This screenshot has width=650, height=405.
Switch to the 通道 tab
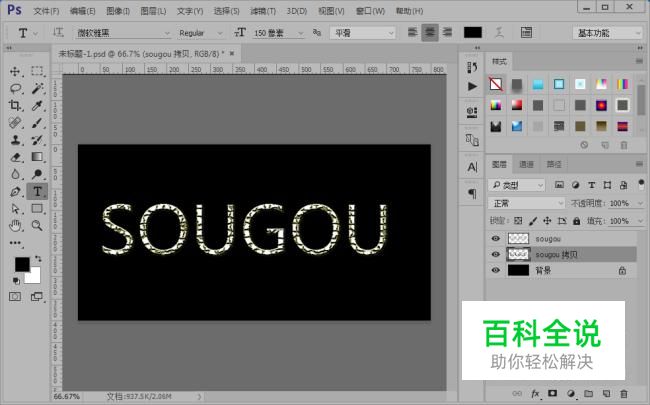pos(526,165)
